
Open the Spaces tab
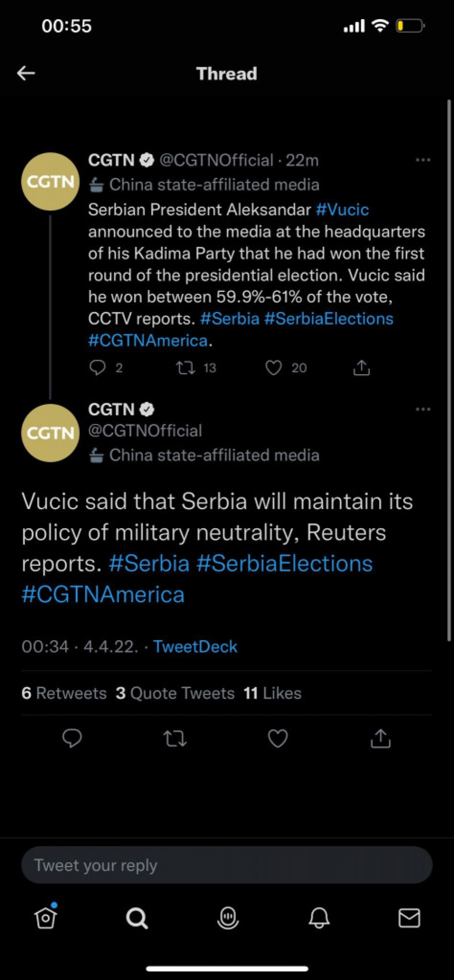(228, 918)
